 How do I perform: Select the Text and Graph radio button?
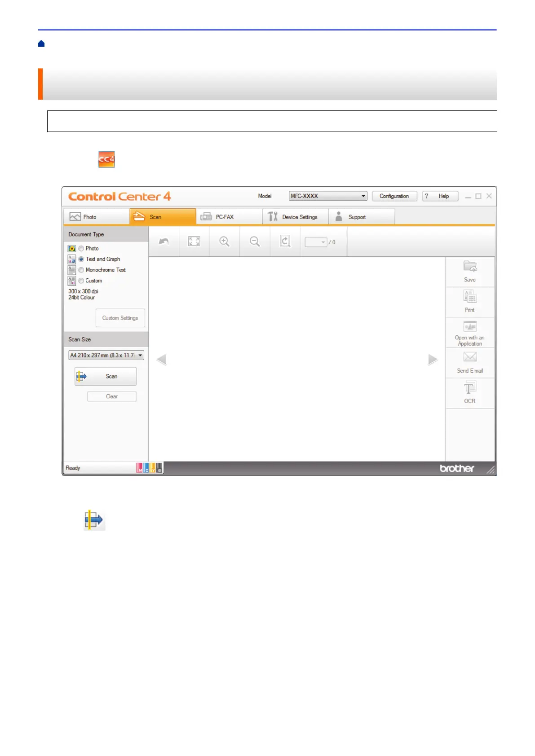tap(81, 259)
